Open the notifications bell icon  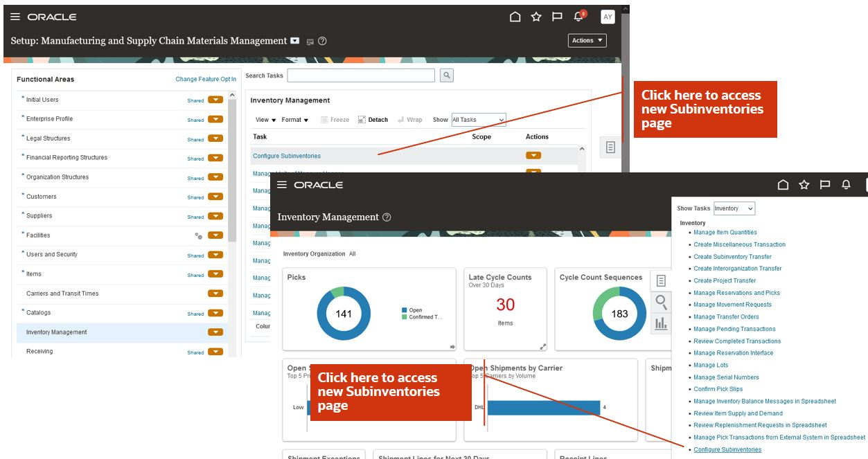[577, 16]
